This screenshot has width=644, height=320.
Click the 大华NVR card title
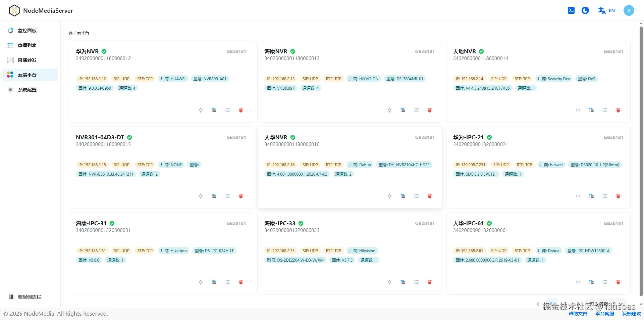[276, 137]
